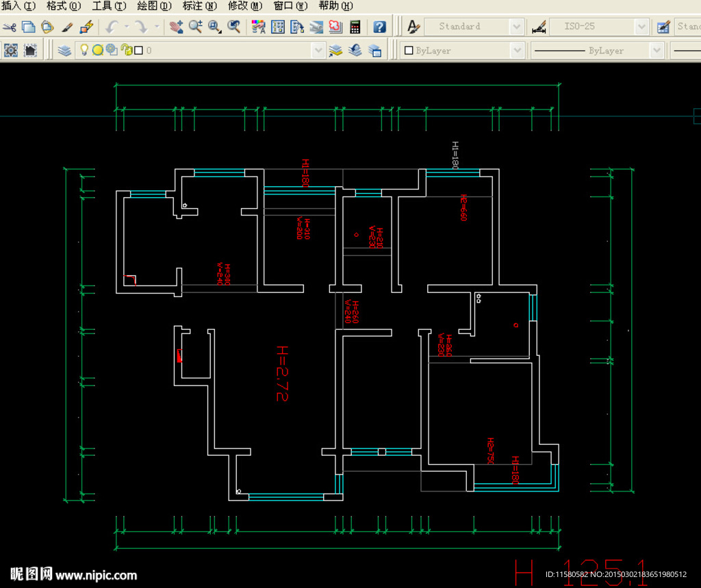
Task: Open the 标注(N) menu
Action: coord(200,6)
